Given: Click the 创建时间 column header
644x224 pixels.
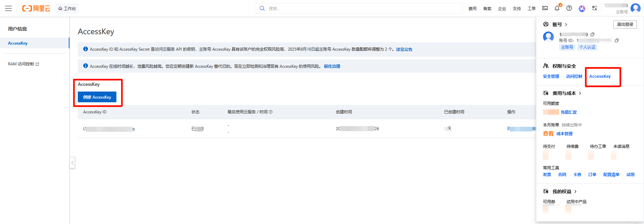Looking at the screenshot, I should (344, 112).
